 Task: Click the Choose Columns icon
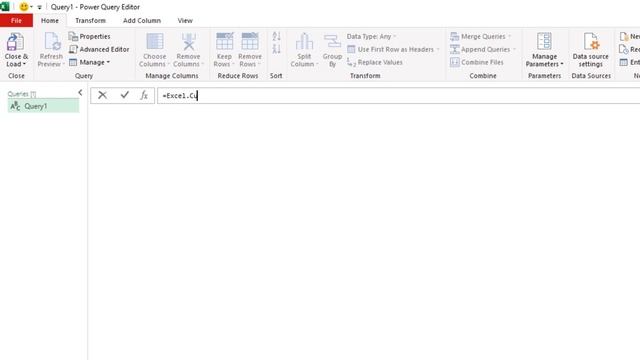[155, 42]
